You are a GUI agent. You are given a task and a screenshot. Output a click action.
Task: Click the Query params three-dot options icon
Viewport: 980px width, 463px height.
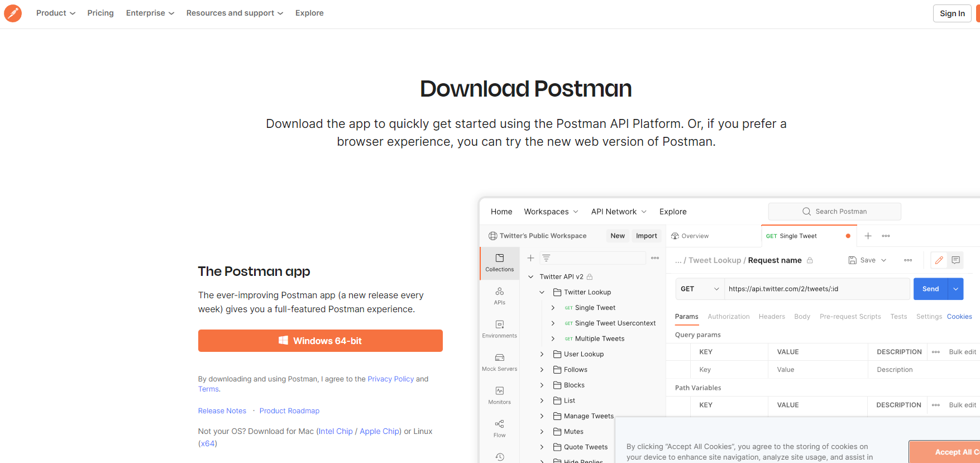pyautogui.click(x=936, y=352)
